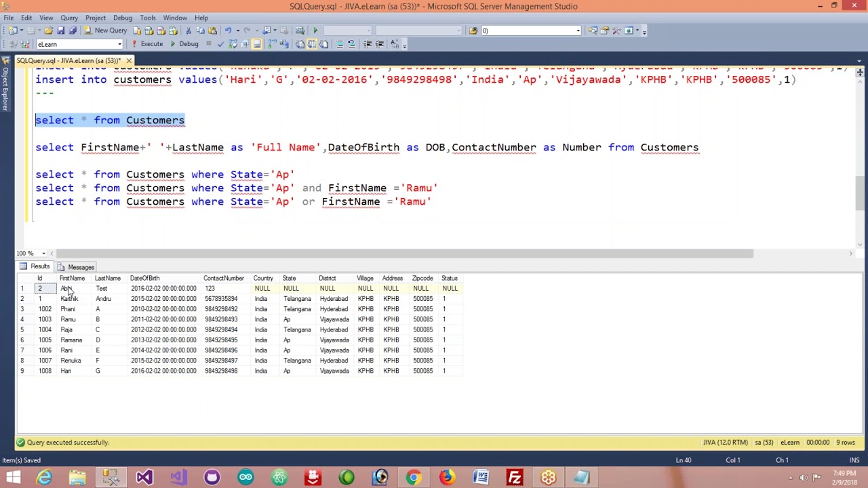
Task: Open the File menu
Action: [9, 18]
